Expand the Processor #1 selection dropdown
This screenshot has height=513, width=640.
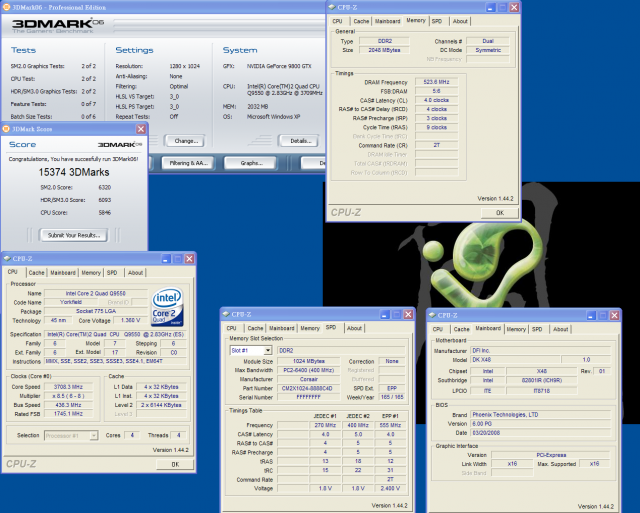94,435
